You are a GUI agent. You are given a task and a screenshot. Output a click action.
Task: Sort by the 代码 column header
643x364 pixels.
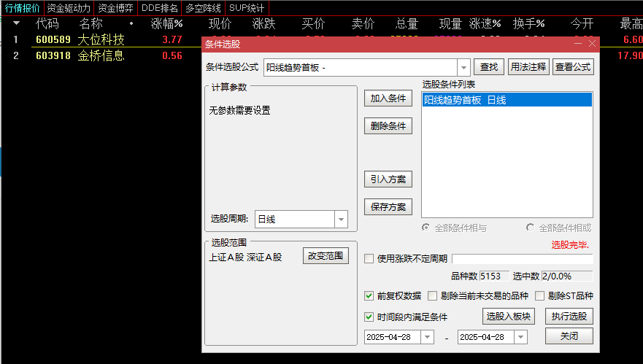point(47,24)
